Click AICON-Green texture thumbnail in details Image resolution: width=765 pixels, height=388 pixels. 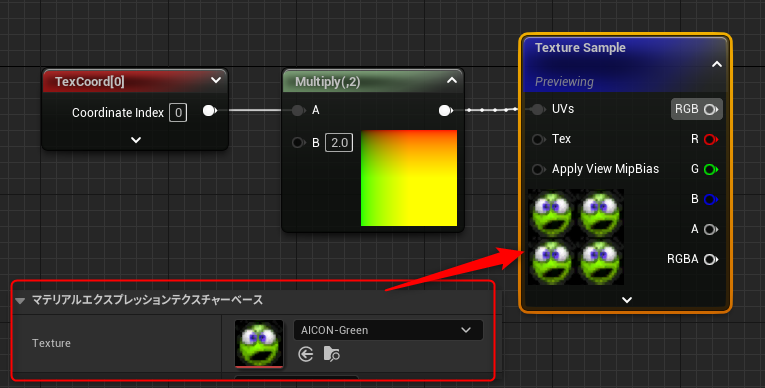pos(259,344)
